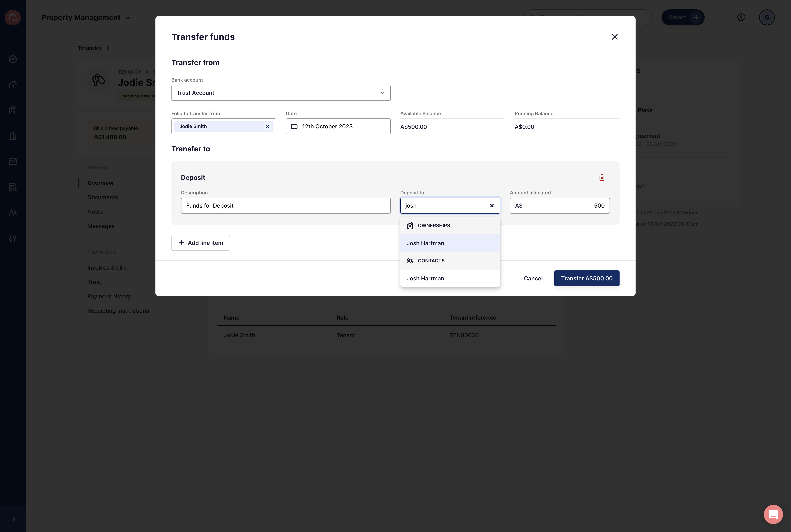Select Josh Hartman under Contacts
Image resolution: width=791 pixels, height=532 pixels.
tap(450, 278)
